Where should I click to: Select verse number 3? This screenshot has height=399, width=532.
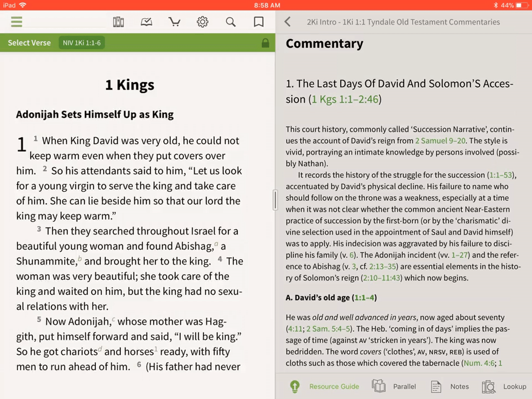tap(39, 229)
